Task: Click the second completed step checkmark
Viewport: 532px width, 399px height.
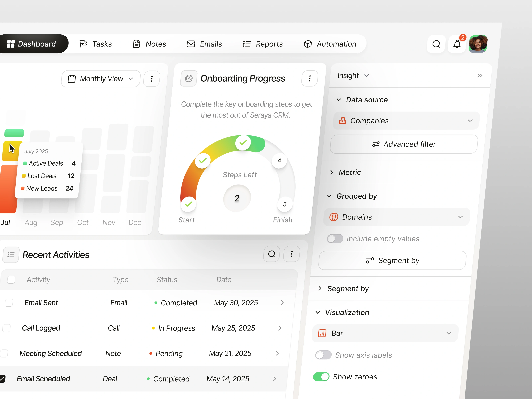Action: tap(203, 160)
